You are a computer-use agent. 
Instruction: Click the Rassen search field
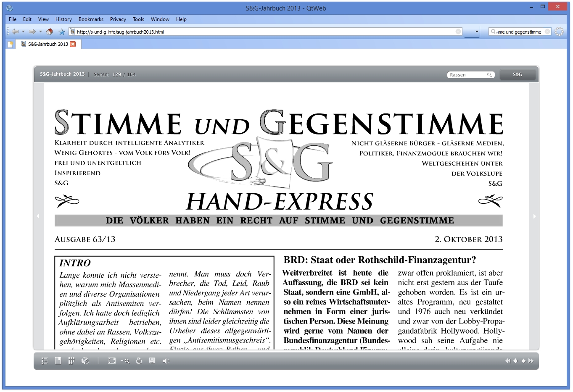467,75
